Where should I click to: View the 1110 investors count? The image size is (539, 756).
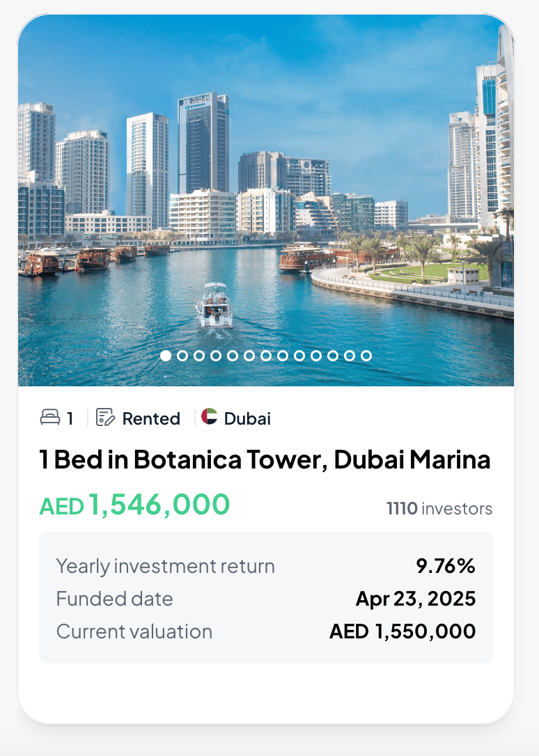(439, 509)
